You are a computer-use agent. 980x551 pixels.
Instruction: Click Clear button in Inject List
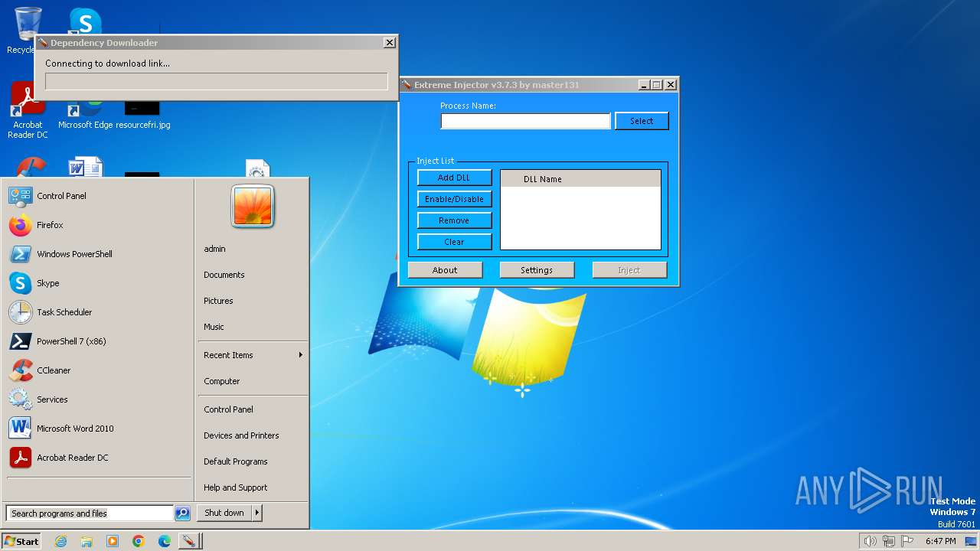click(454, 242)
